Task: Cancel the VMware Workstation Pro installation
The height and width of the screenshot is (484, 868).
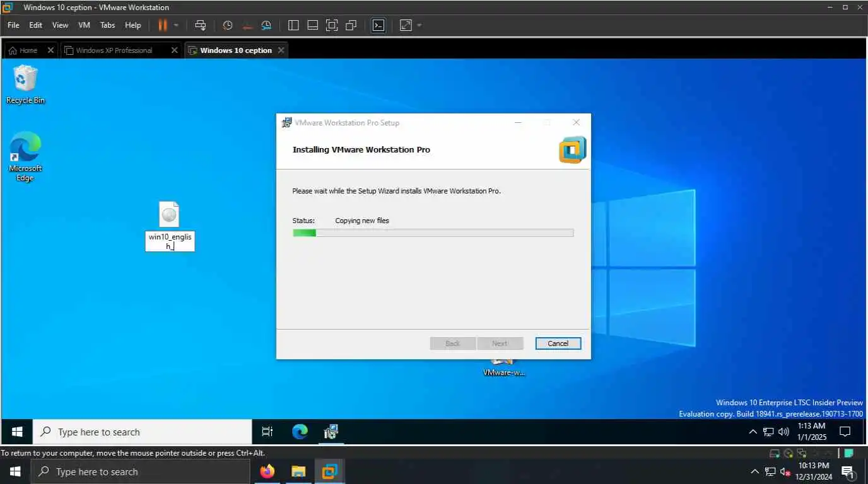Action: pyautogui.click(x=558, y=343)
